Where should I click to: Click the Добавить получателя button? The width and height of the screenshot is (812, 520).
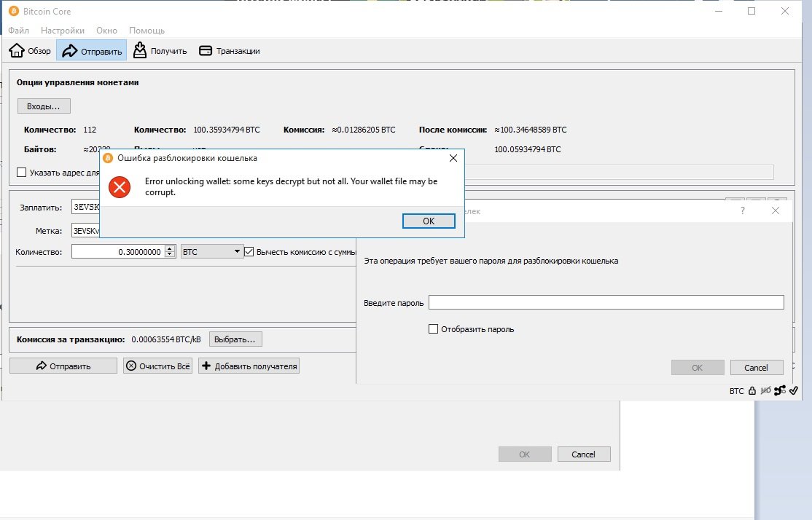[249, 366]
